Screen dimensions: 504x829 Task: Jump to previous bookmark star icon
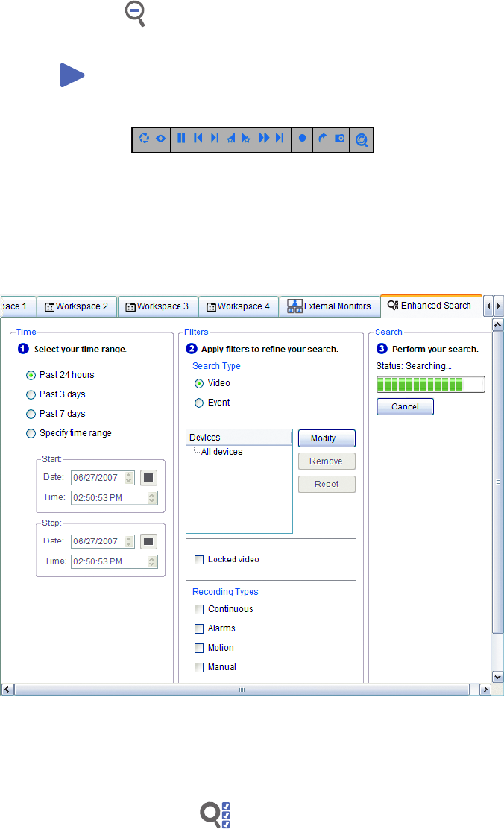point(230,139)
